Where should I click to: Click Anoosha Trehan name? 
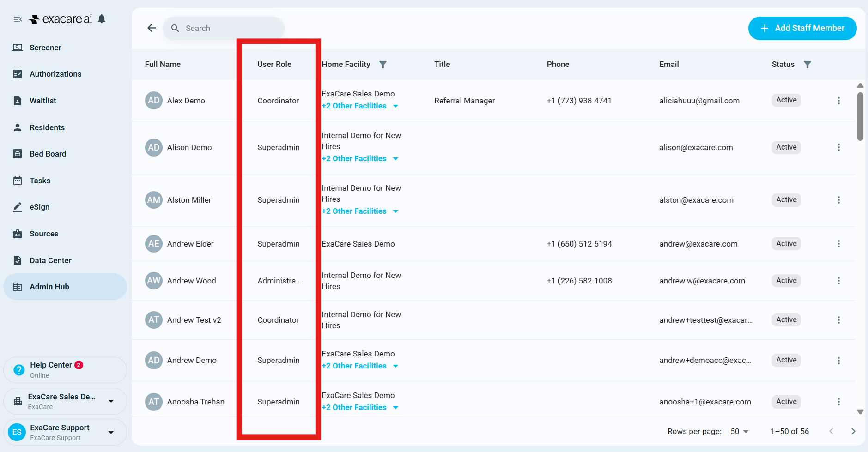[196, 402]
